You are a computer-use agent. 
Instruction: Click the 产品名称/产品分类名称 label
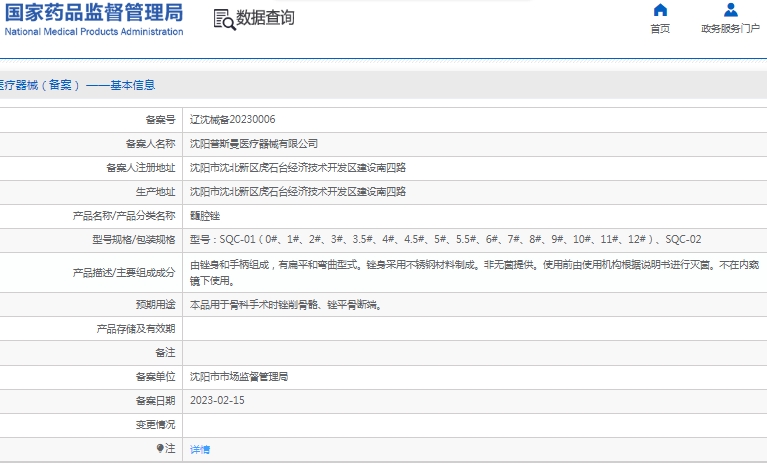[124, 216]
